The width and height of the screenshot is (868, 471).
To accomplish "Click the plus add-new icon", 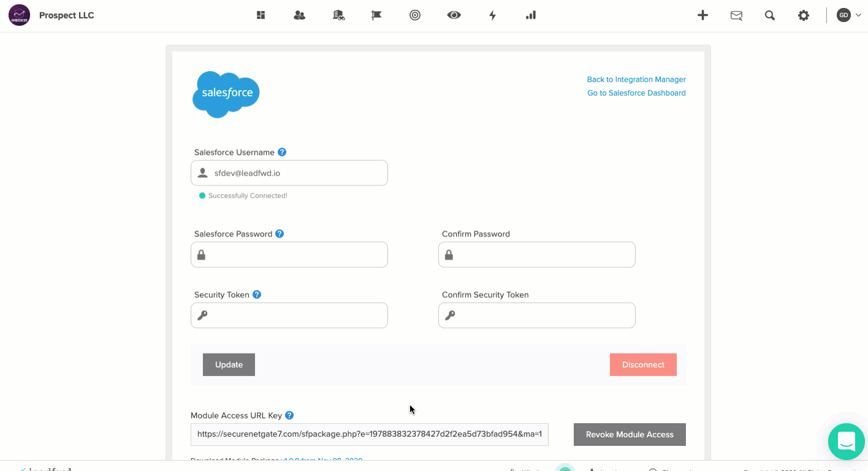I will coord(703,15).
